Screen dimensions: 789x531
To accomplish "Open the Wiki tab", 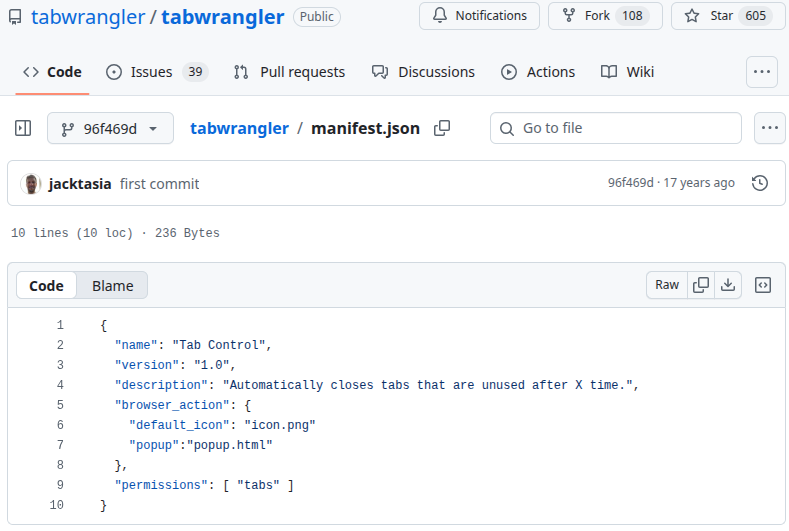I will (x=627, y=72).
